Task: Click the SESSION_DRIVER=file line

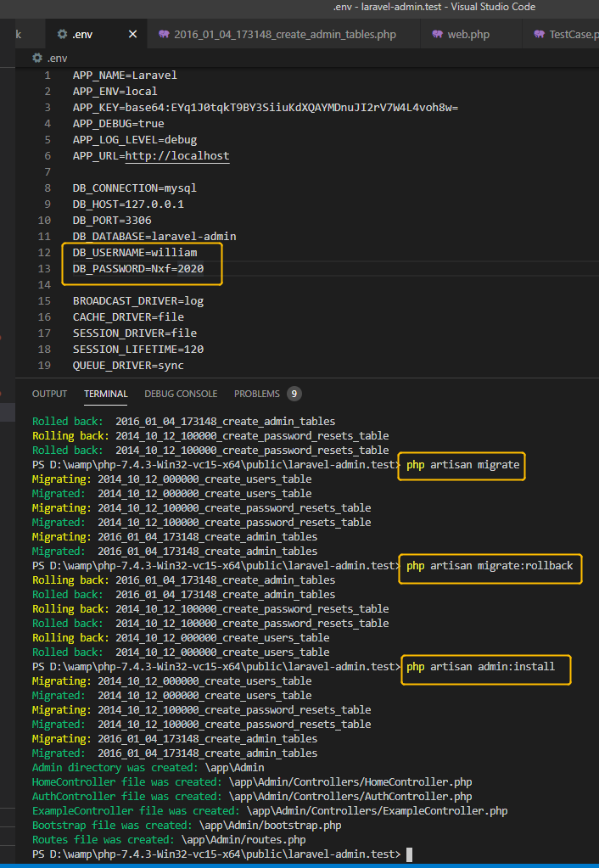Action: click(x=135, y=333)
